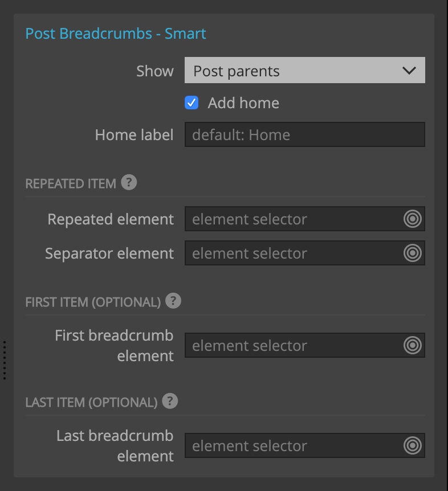Click the First breadcrumb element target picker icon
The height and width of the screenshot is (491, 448).
point(412,345)
